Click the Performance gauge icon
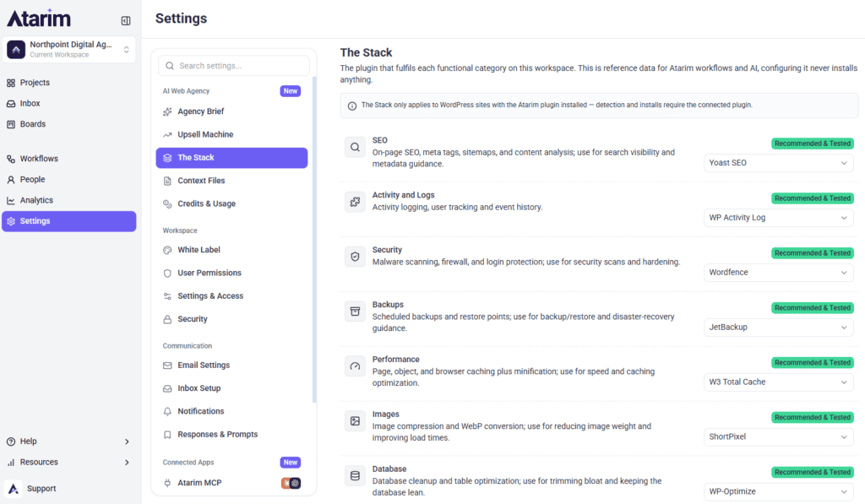The width and height of the screenshot is (865, 504). [356, 366]
